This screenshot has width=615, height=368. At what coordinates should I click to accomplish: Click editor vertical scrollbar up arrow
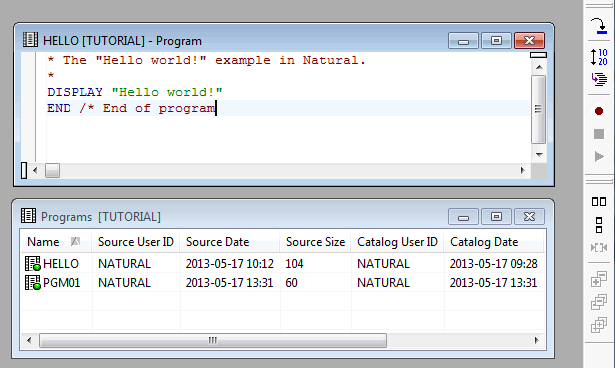[539, 67]
